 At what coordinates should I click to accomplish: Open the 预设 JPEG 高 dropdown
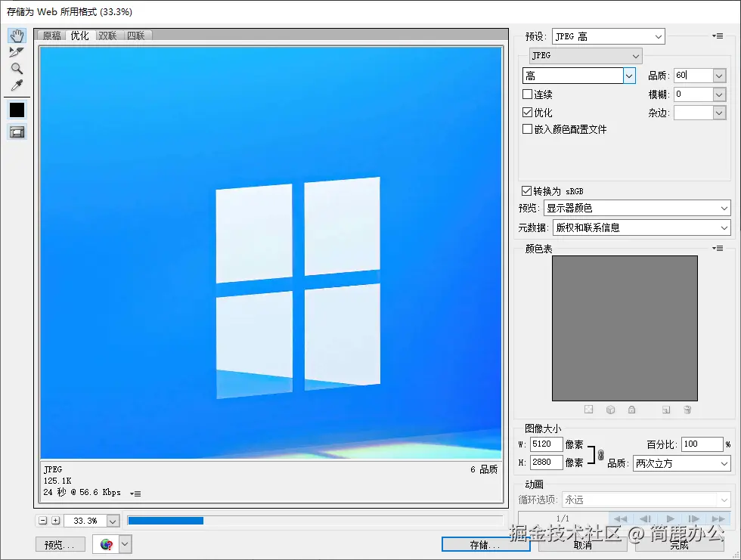coord(608,36)
